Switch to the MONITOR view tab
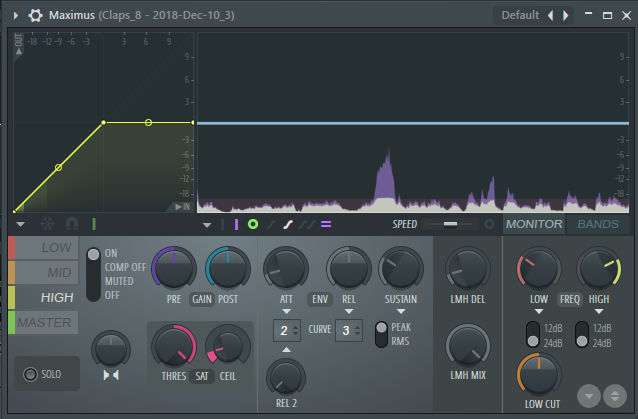 (534, 224)
